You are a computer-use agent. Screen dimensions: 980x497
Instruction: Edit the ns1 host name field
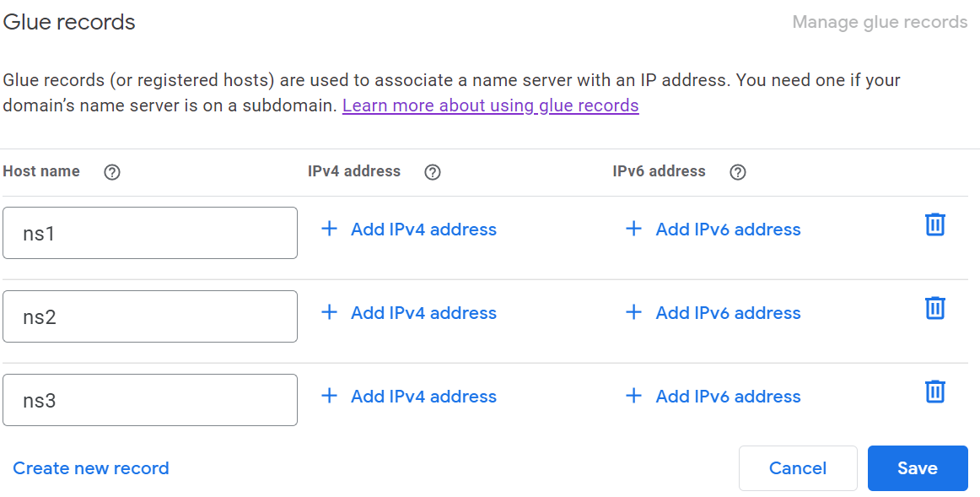tap(150, 233)
